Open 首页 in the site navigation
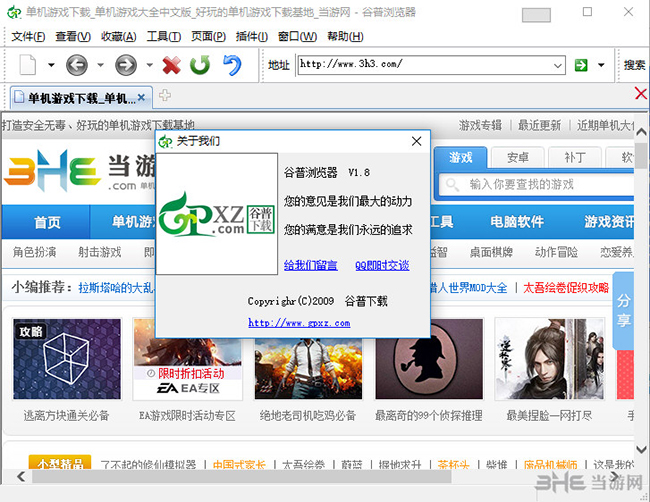 coord(47,222)
